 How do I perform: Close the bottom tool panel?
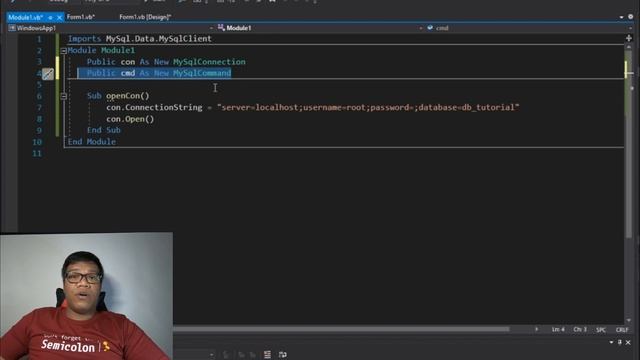click(x=628, y=342)
